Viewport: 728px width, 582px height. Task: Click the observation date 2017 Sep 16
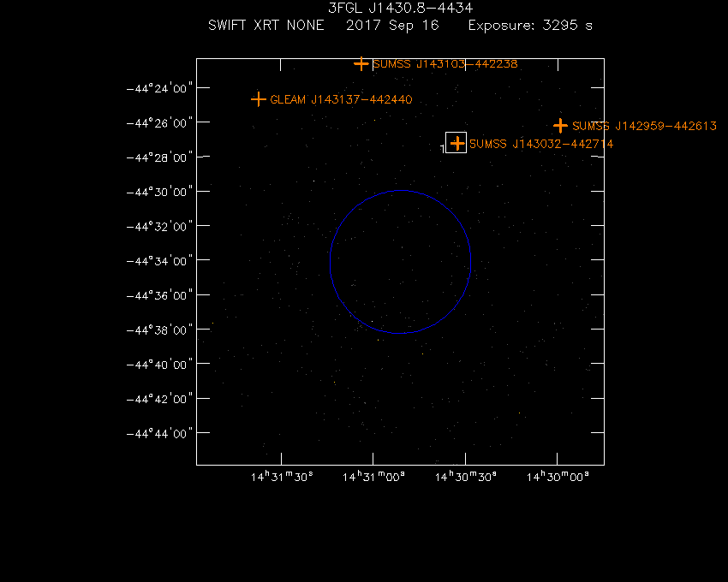(x=392, y=25)
